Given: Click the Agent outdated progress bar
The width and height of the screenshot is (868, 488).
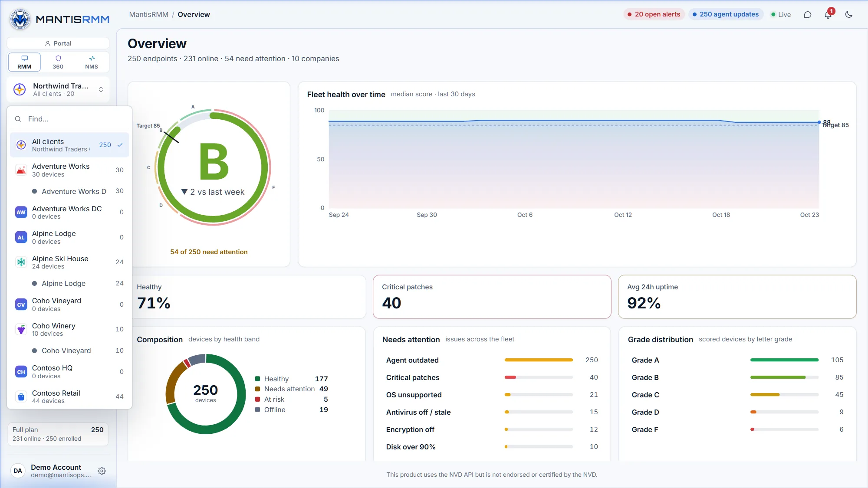Looking at the screenshot, I should (539, 360).
